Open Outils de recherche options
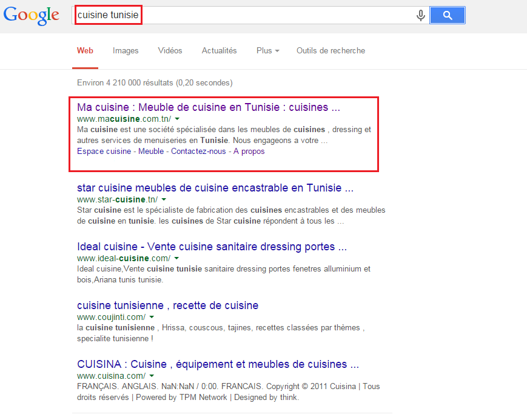Viewport: 527px width, 420px height. coord(331,51)
